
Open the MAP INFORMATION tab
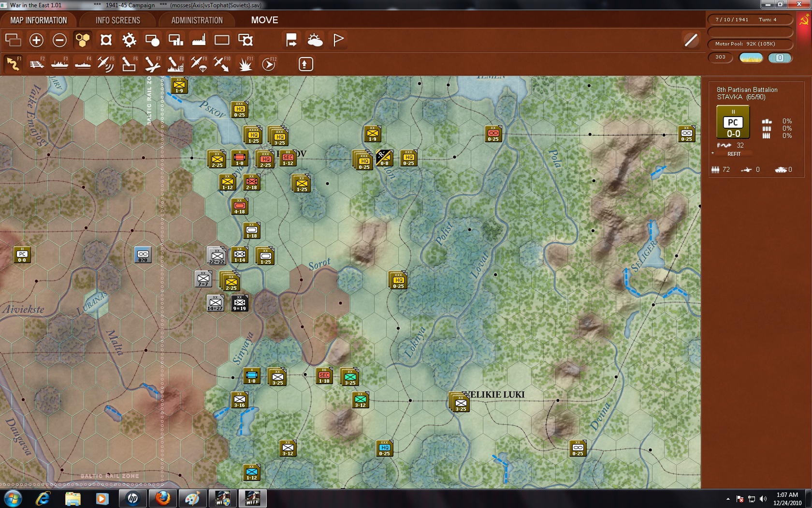pos(39,20)
